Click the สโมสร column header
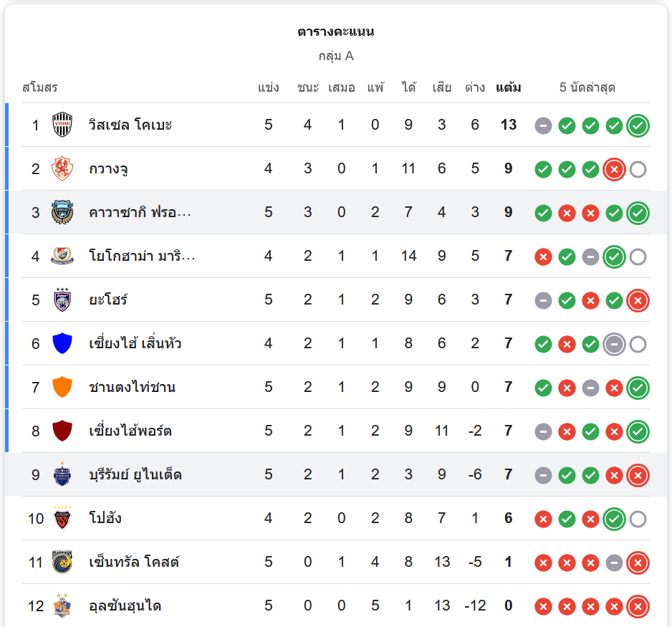 (40, 88)
